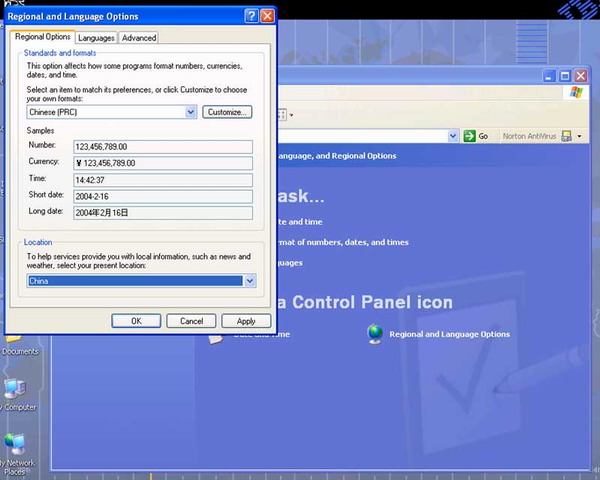Click the Regional and Language Options globe icon
This screenshot has height=480, width=600.
coord(375,333)
